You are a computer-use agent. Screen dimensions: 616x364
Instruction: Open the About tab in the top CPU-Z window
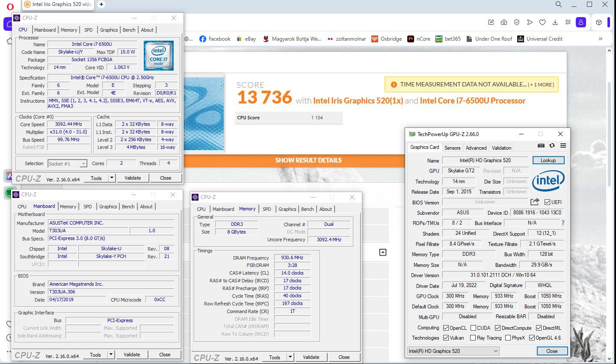pyautogui.click(x=147, y=30)
